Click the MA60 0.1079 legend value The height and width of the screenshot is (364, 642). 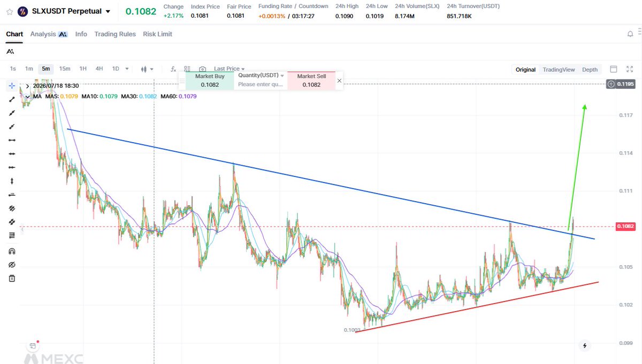tap(179, 96)
